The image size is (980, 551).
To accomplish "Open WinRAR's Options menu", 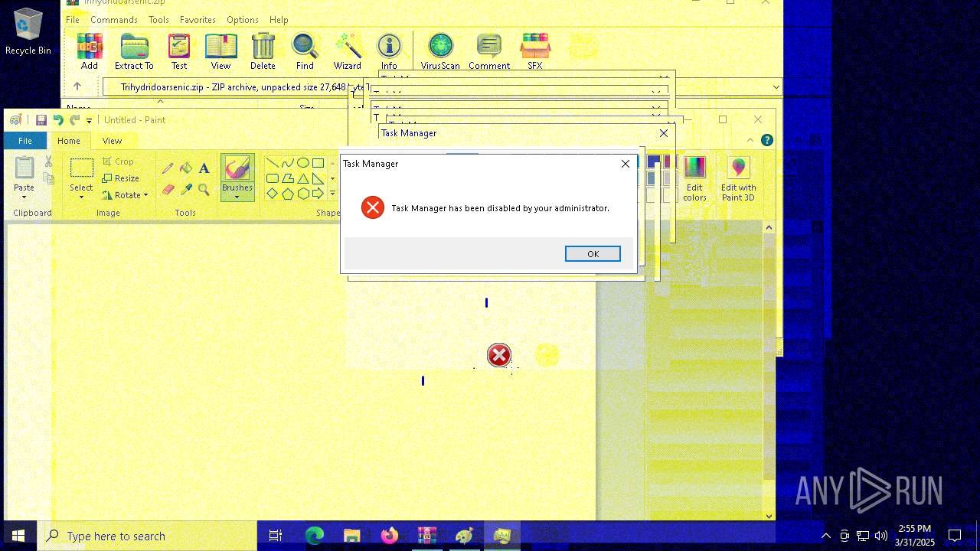I will [x=243, y=20].
